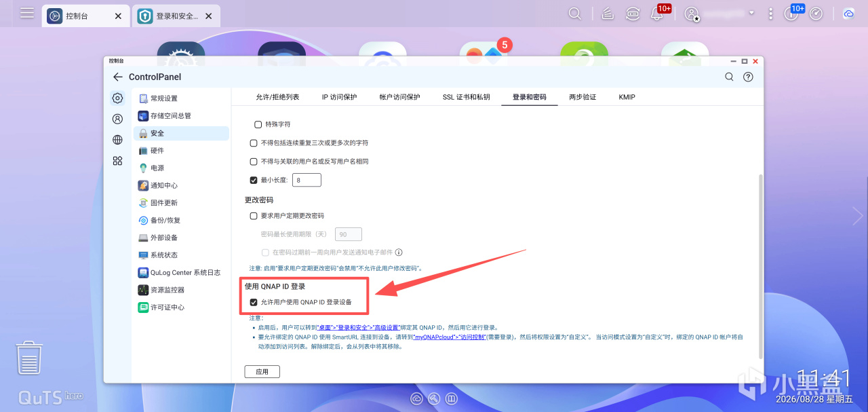Open notifications bell with 10+ badge
Screen dimensions: 868x412
(x=658, y=14)
